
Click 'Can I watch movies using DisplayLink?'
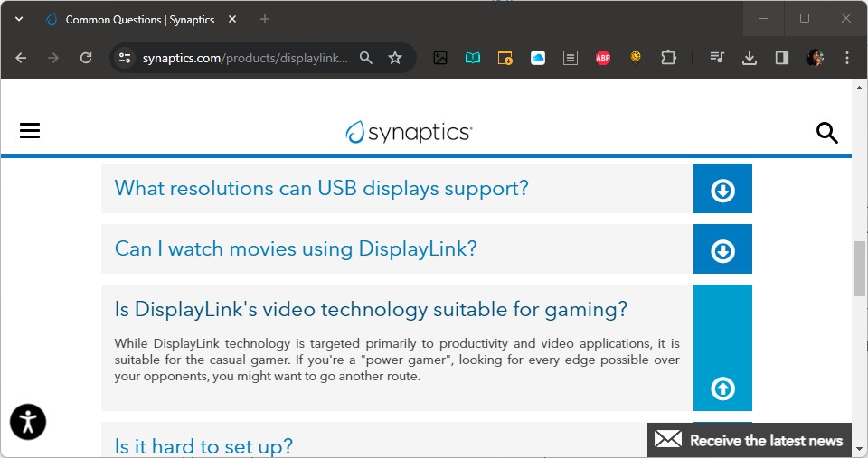[x=296, y=249]
